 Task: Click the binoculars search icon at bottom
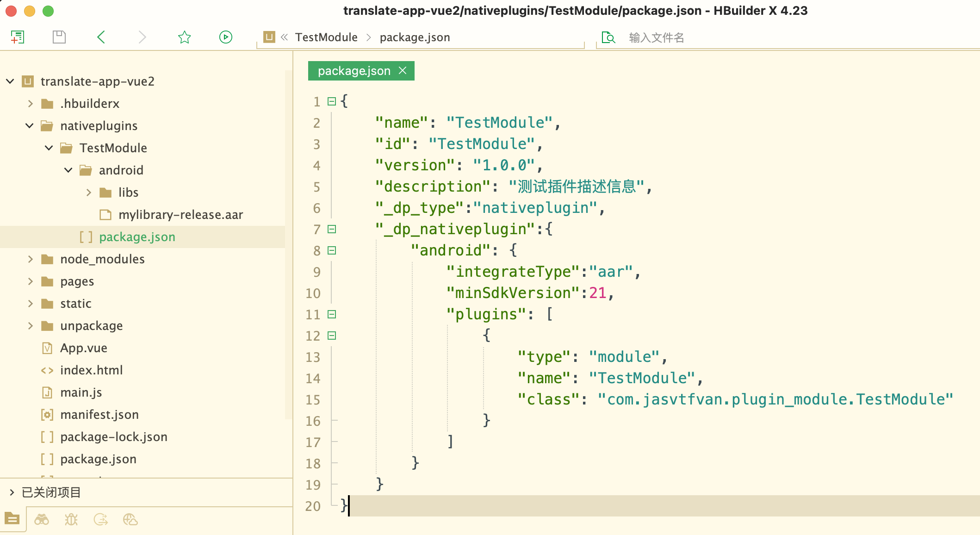pos(42,519)
